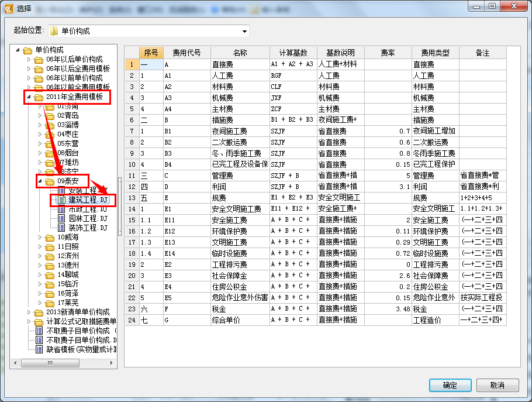Select the 税金 name cell

[240, 309]
